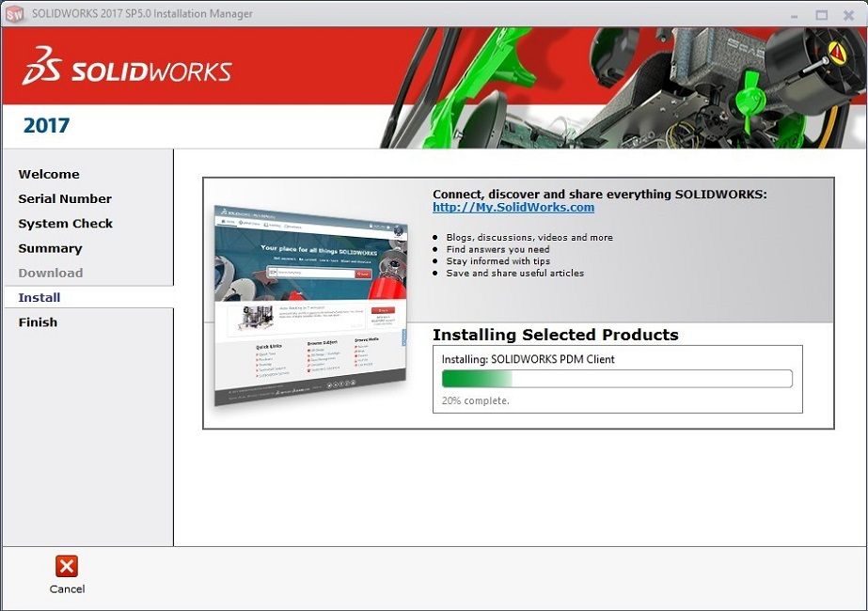Go to the System Check page
The image size is (868, 611).
pyautogui.click(x=65, y=223)
